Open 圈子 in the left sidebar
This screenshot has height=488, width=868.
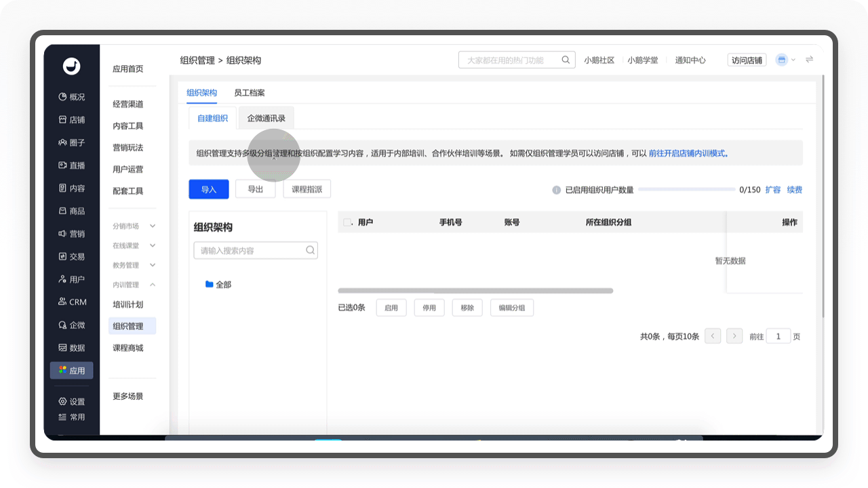click(72, 143)
